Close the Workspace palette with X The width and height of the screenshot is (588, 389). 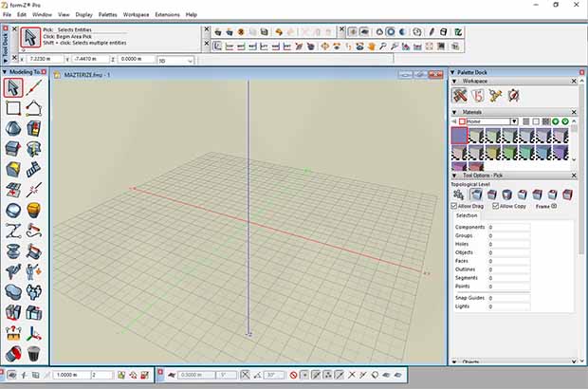click(x=574, y=81)
